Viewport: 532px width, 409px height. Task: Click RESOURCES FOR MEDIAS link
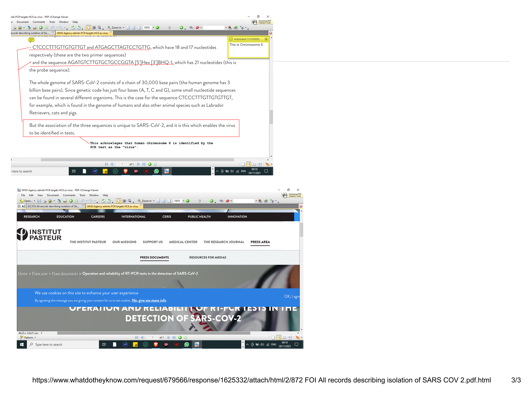tap(207, 258)
